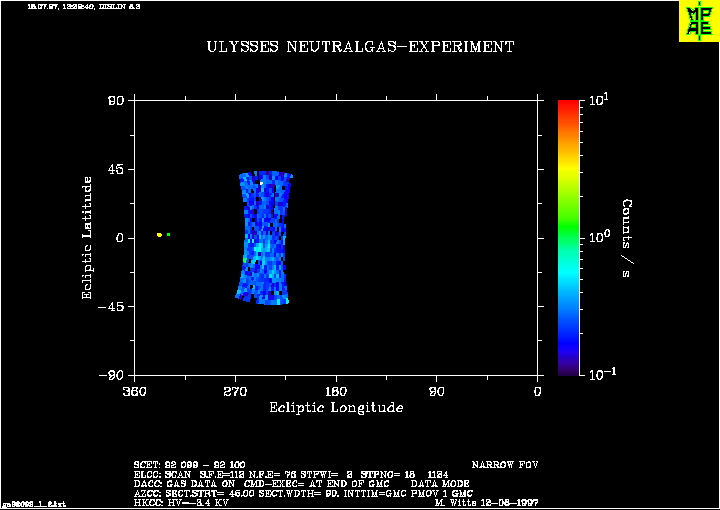The image size is (720, 510).
Task: Click the small green data point beside the yellow one
Action: pos(169,235)
